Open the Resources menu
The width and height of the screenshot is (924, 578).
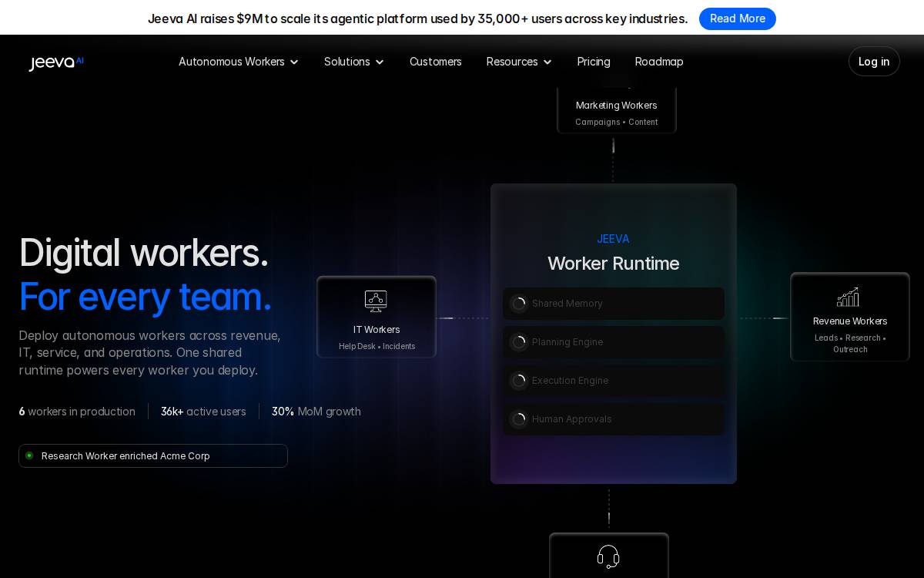pos(519,62)
